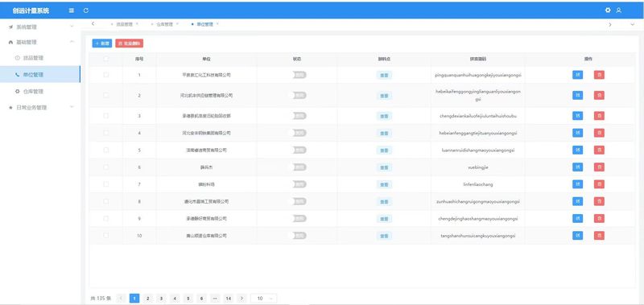Click the tangshanshunsuicangkuyouxiangongsi cell

(x=478, y=236)
